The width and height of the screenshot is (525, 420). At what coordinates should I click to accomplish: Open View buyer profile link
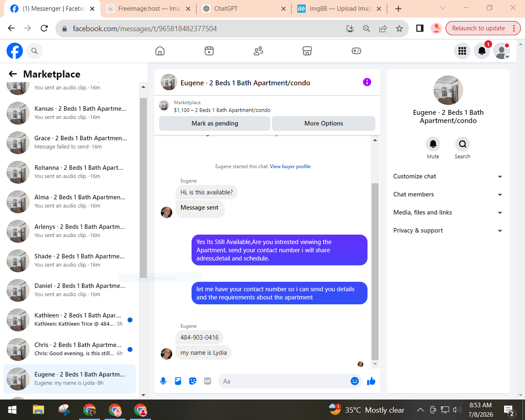click(290, 167)
